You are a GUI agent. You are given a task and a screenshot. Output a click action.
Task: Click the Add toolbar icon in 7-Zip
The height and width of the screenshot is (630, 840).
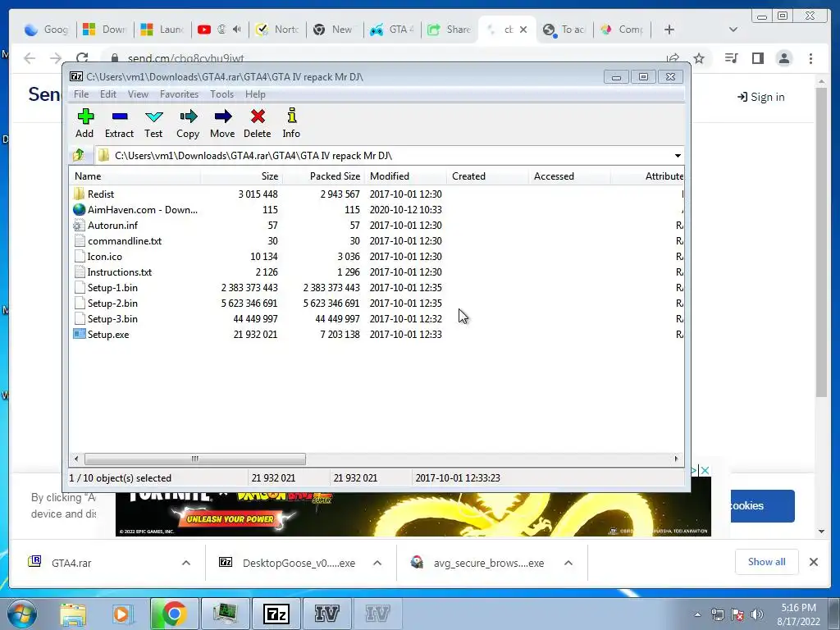[84, 123]
